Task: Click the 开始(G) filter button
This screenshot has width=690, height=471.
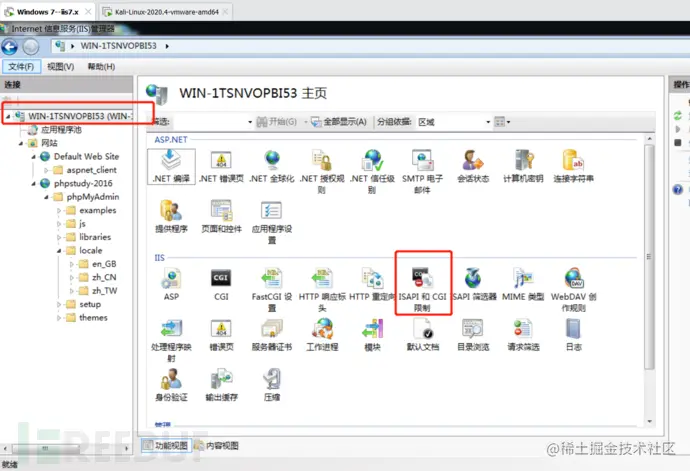Action: coord(277,121)
